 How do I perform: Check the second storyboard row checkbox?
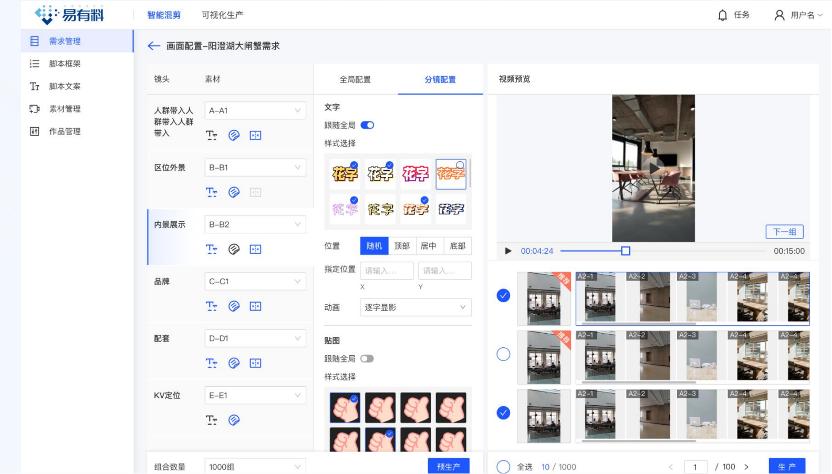click(503, 354)
